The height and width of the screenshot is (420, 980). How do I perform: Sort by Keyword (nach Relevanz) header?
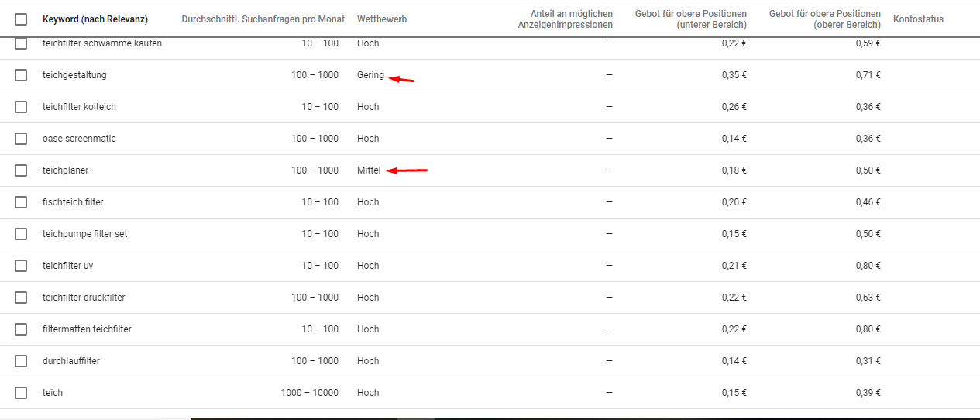coord(95,19)
